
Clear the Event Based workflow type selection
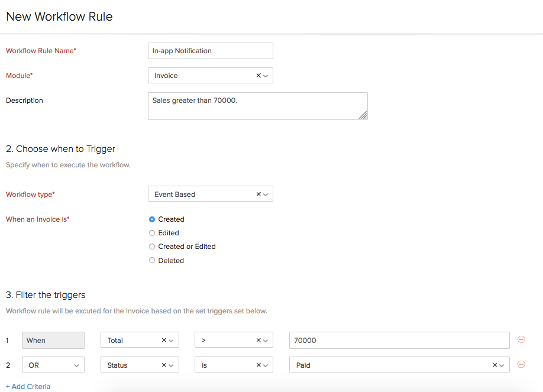point(258,194)
